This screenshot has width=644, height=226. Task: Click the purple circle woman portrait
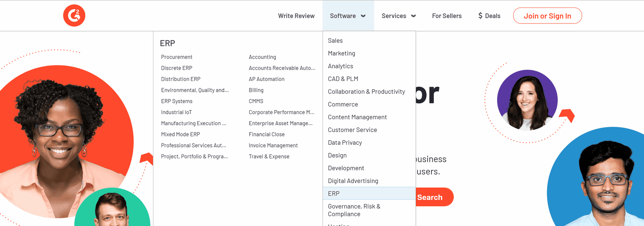pyautogui.click(x=527, y=100)
